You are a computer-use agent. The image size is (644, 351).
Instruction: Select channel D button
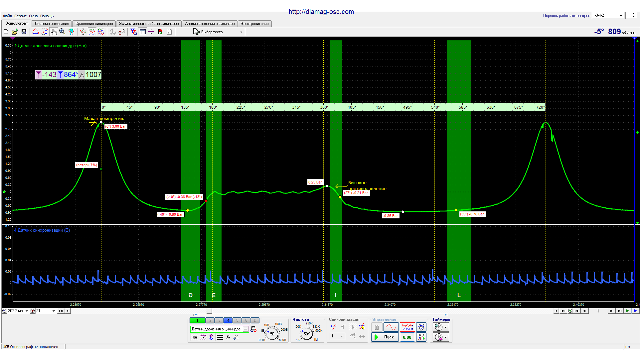pos(255,320)
